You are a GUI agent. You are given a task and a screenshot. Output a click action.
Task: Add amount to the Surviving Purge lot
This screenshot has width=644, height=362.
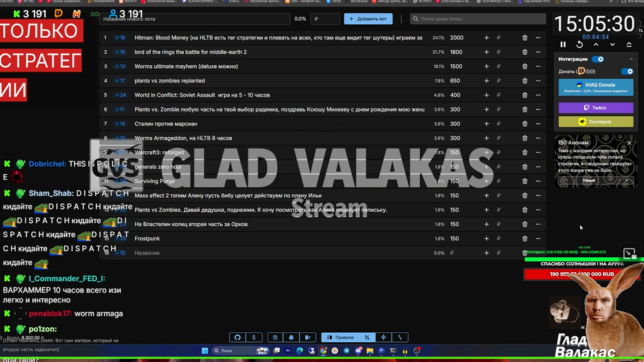tap(486, 181)
